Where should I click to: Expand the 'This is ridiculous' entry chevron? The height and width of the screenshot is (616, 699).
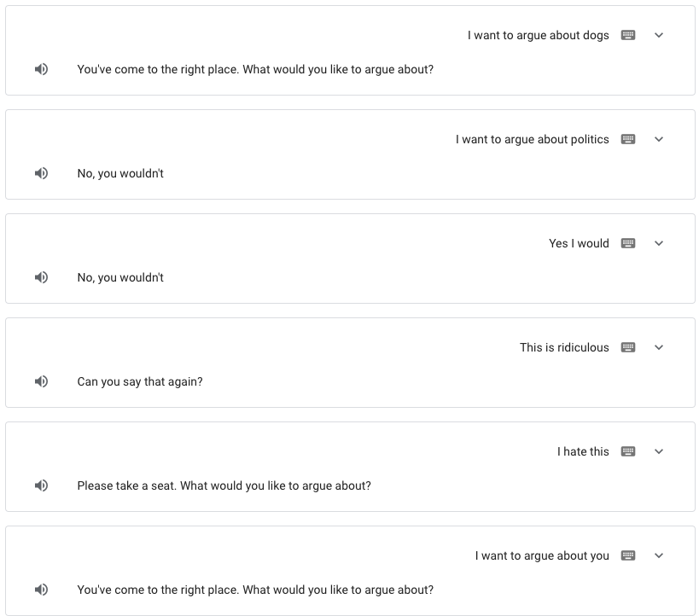point(659,347)
